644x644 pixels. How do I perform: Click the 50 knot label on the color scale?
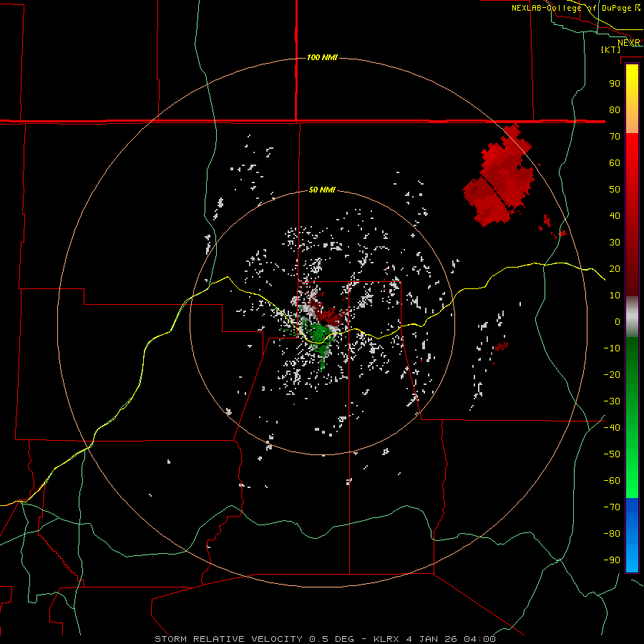pyautogui.click(x=615, y=190)
